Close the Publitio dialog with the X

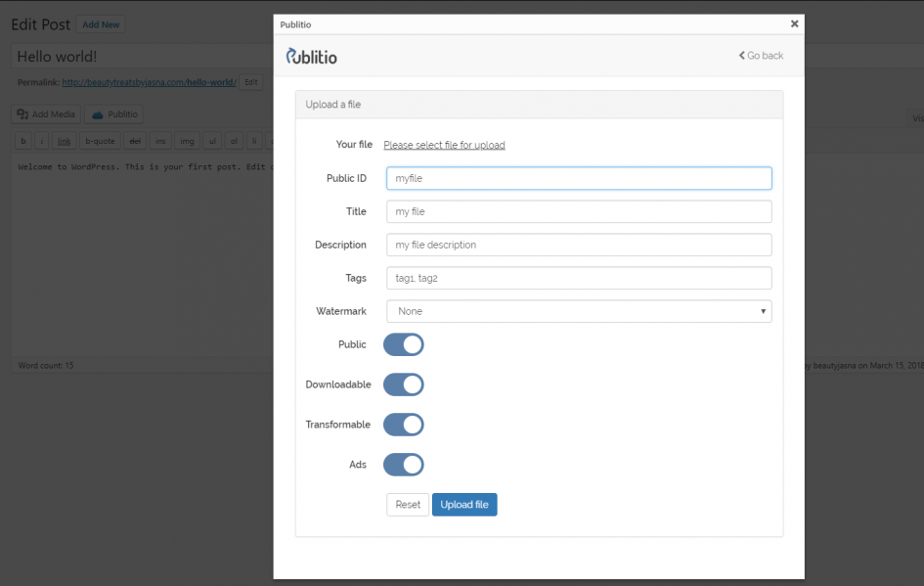(794, 23)
